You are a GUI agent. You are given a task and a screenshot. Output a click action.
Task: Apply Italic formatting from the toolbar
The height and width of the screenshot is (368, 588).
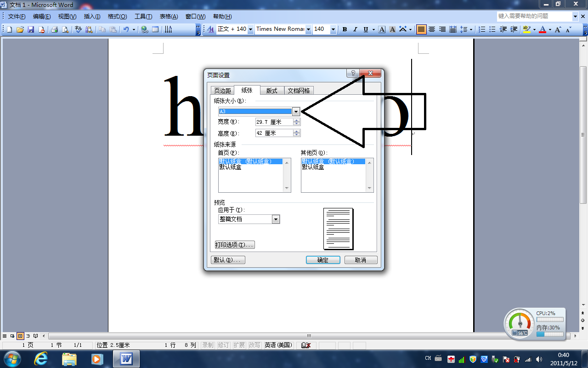click(355, 29)
